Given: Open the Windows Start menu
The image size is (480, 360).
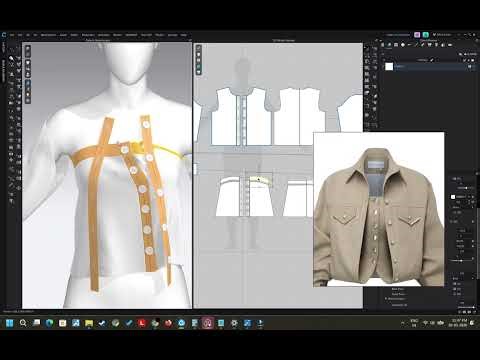Looking at the screenshot, I should [10, 323].
